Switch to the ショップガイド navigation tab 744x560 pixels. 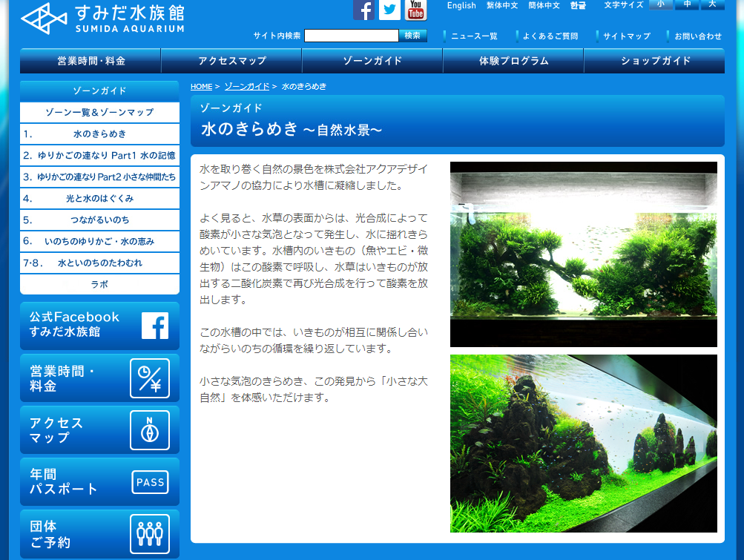[654, 61]
